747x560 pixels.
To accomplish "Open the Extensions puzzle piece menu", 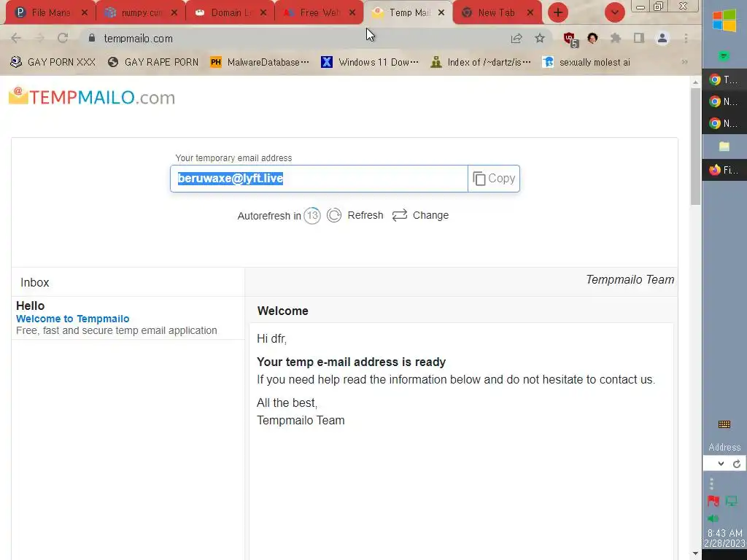I will tap(616, 38).
